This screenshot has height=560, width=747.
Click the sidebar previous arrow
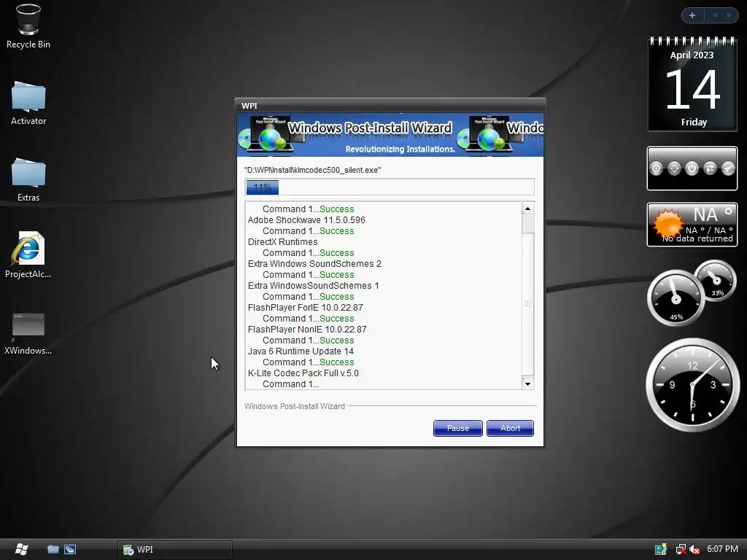715,15
